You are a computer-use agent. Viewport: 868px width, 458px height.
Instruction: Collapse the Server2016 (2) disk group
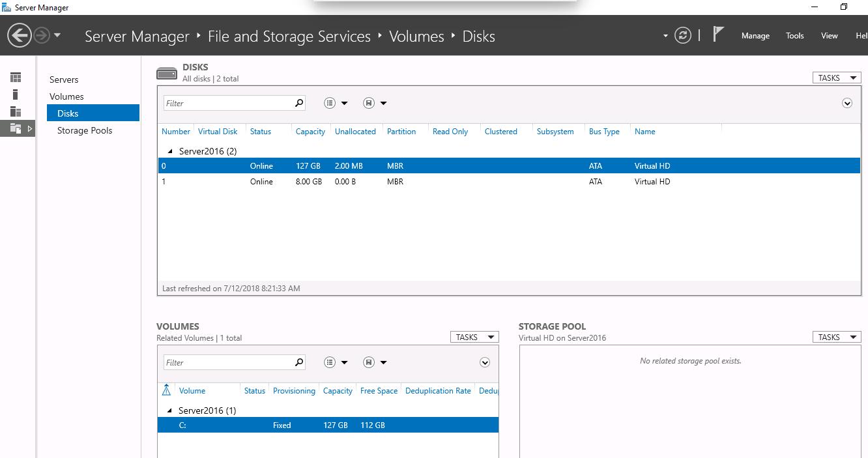(x=170, y=151)
